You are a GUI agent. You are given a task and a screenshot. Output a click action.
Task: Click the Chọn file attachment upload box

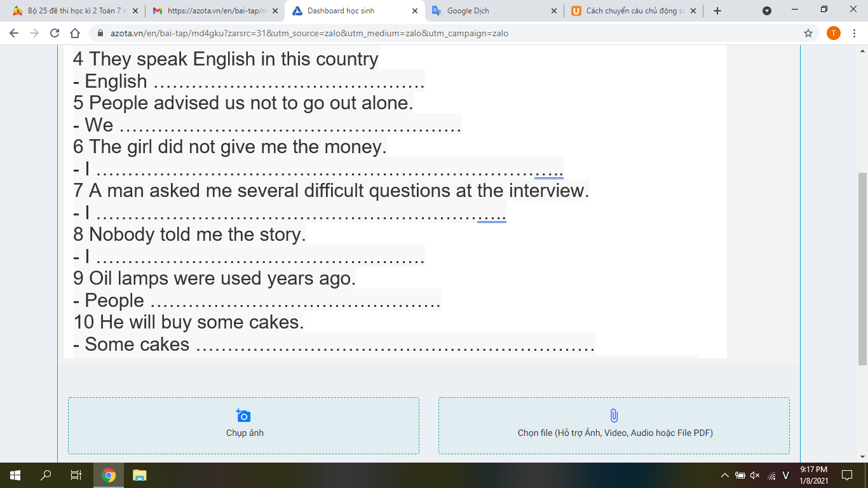pos(614,426)
